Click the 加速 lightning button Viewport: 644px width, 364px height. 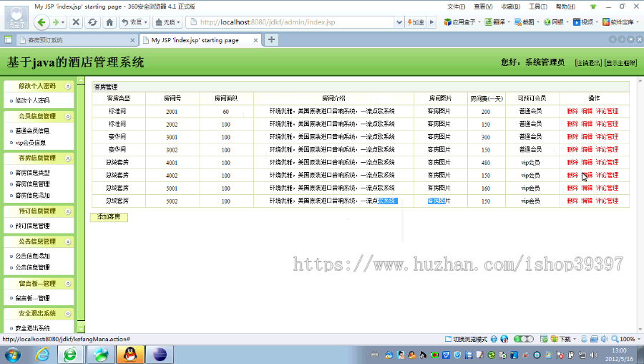pos(415,22)
